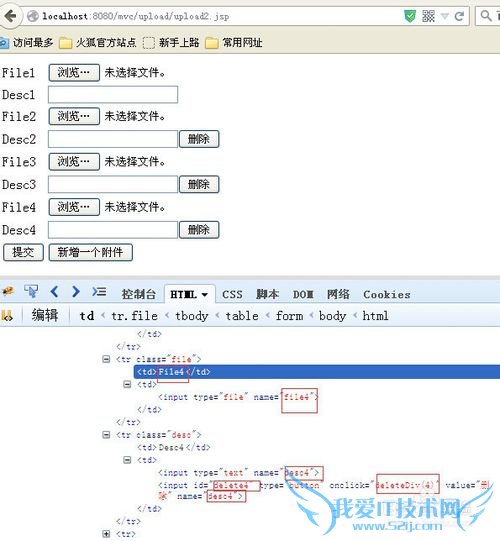Viewport: 500px width, 541px height.
Task: Open the QR code icon in address bar
Action: [x=428, y=16]
